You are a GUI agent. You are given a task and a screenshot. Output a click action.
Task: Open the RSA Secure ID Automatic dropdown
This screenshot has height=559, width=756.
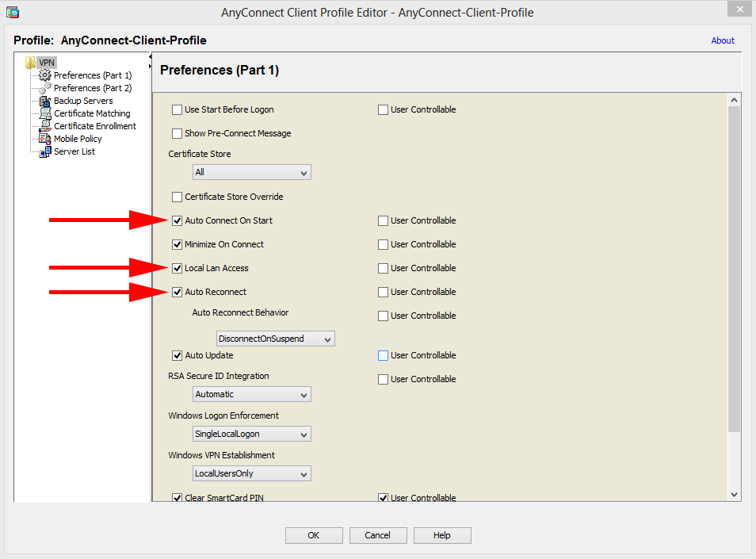coord(252,394)
